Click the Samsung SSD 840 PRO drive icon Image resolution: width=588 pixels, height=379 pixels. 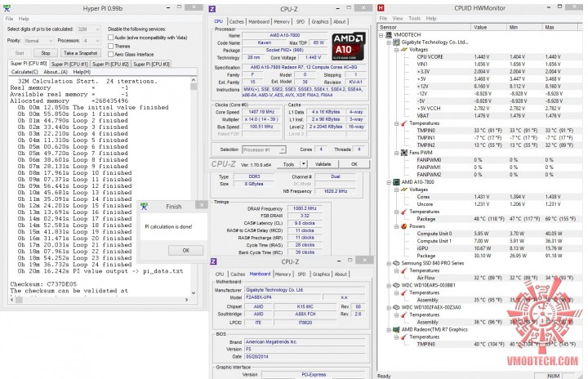(x=396, y=263)
